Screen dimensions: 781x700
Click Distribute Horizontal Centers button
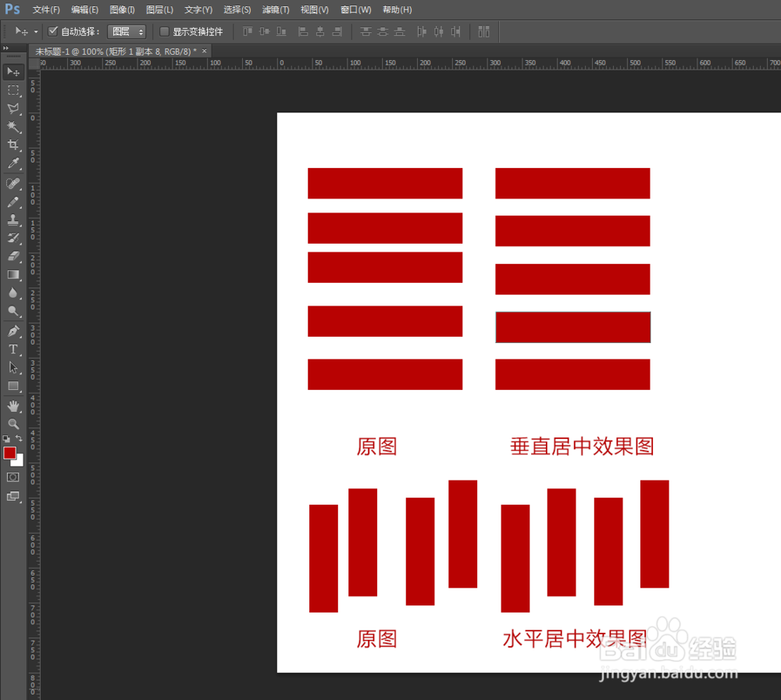(x=438, y=31)
